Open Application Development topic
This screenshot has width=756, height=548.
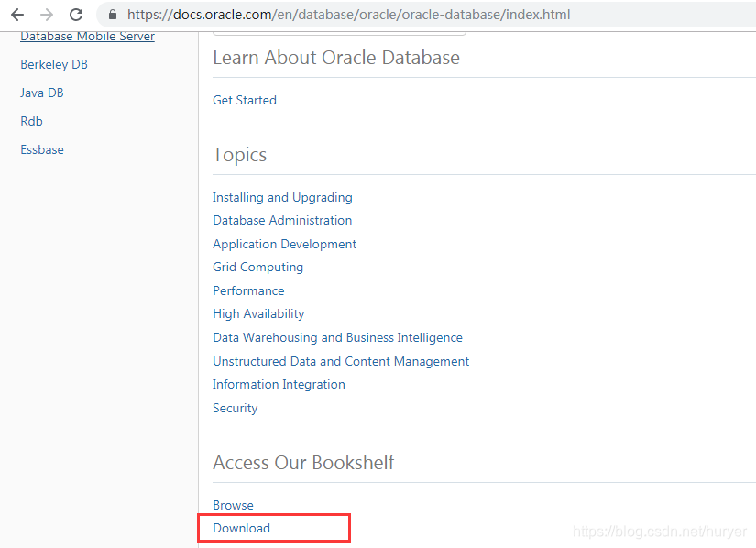tap(284, 245)
